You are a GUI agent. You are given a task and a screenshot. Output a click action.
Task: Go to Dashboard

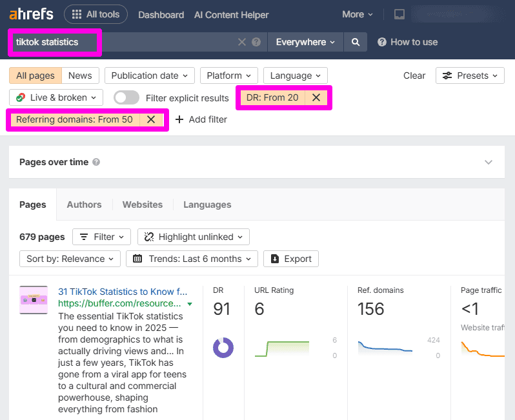coord(161,15)
